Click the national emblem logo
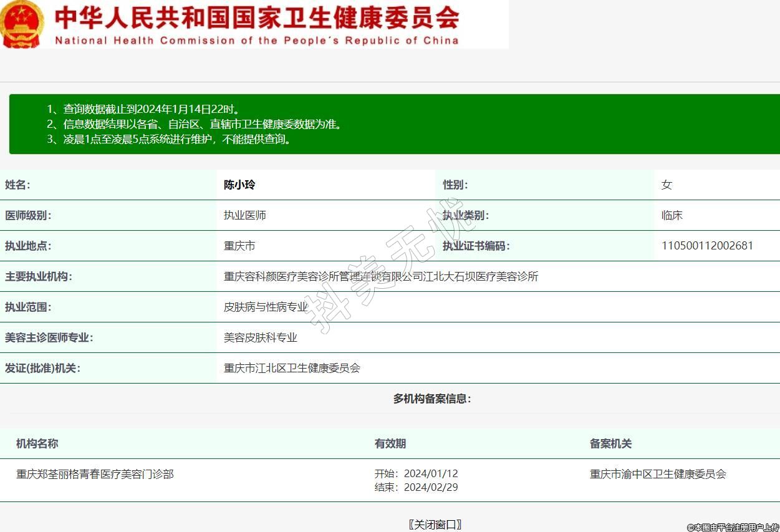 pos(22,24)
